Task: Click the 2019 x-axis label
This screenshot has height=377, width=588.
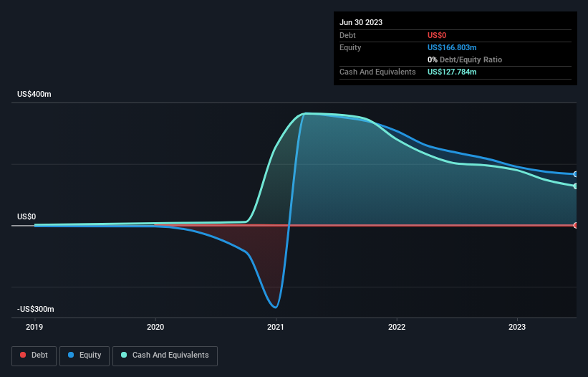Action: coord(34,327)
